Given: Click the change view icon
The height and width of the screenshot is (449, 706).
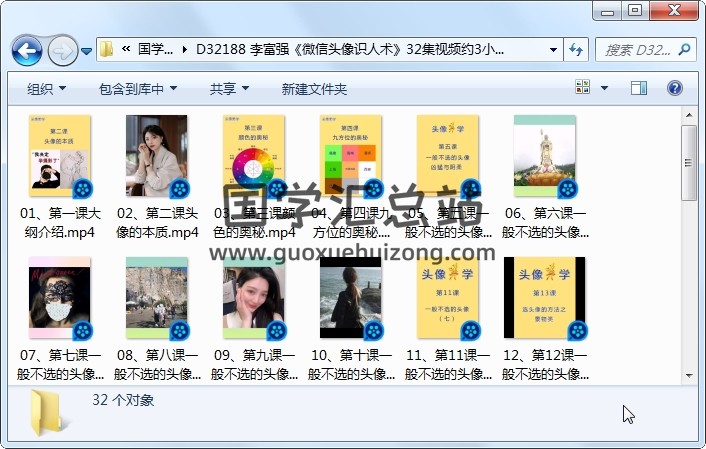Looking at the screenshot, I should [583, 87].
